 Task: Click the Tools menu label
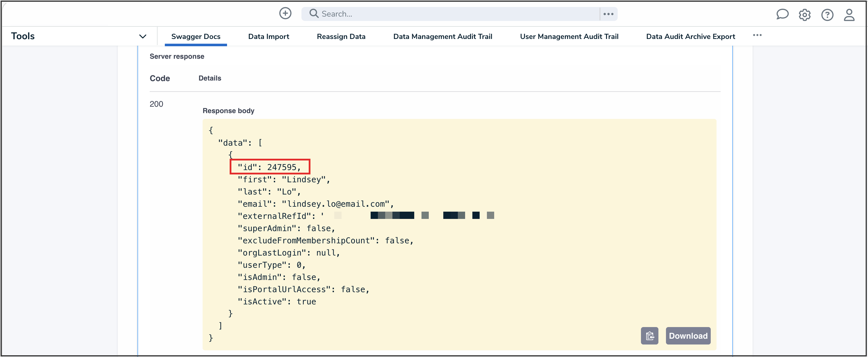(x=23, y=36)
